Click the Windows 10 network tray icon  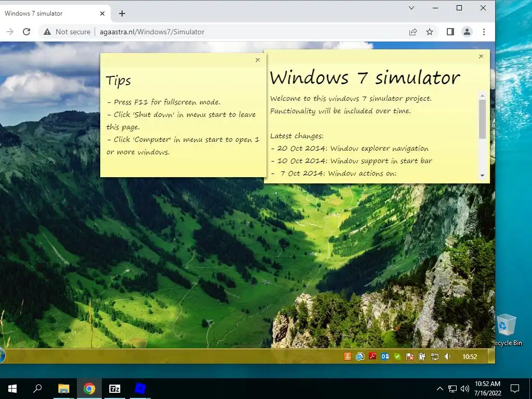point(453,389)
